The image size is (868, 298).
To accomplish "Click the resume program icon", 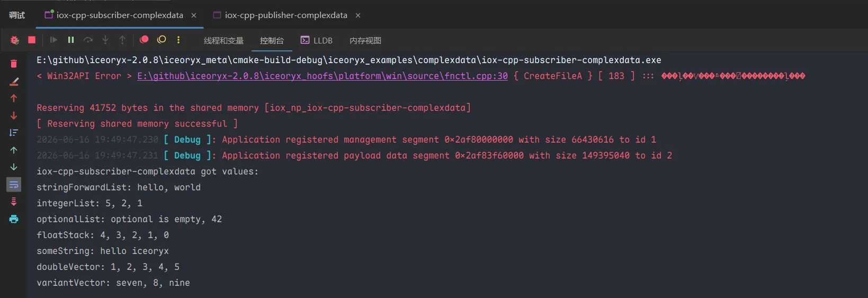I will click(53, 40).
